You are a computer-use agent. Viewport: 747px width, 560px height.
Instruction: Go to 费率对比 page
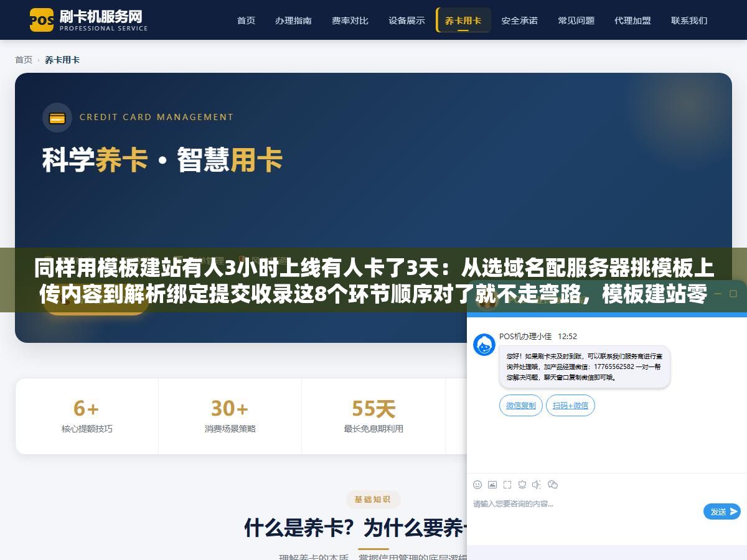[350, 21]
